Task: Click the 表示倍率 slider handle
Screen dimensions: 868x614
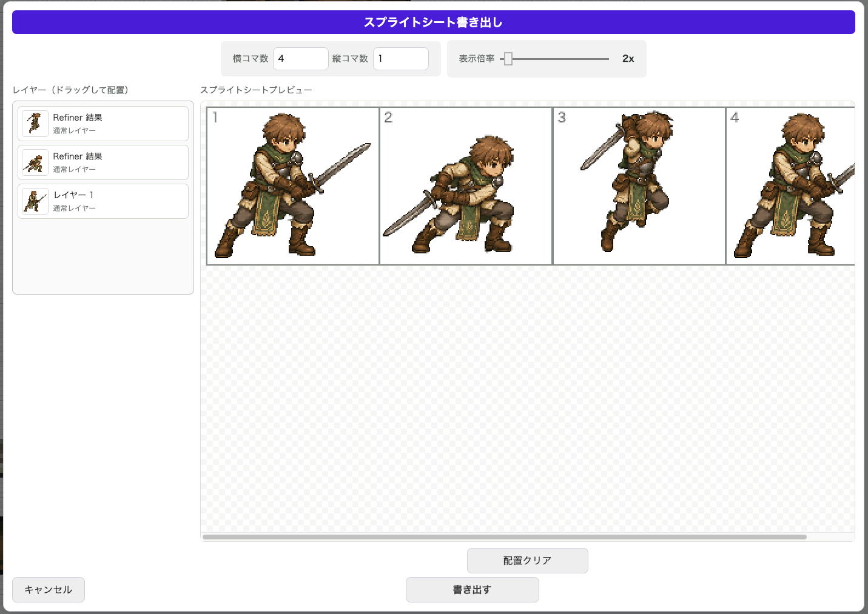Action: click(x=508, y=59)
